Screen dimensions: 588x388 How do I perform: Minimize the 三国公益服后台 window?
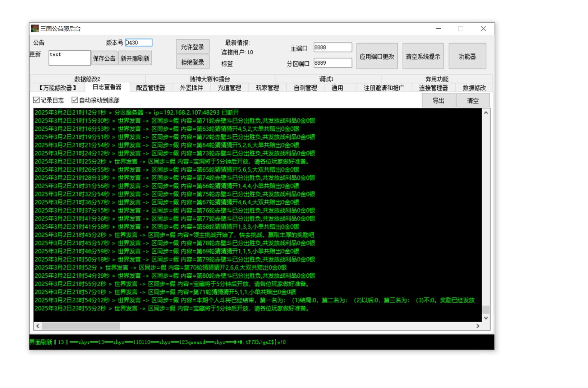click(438, 29)
